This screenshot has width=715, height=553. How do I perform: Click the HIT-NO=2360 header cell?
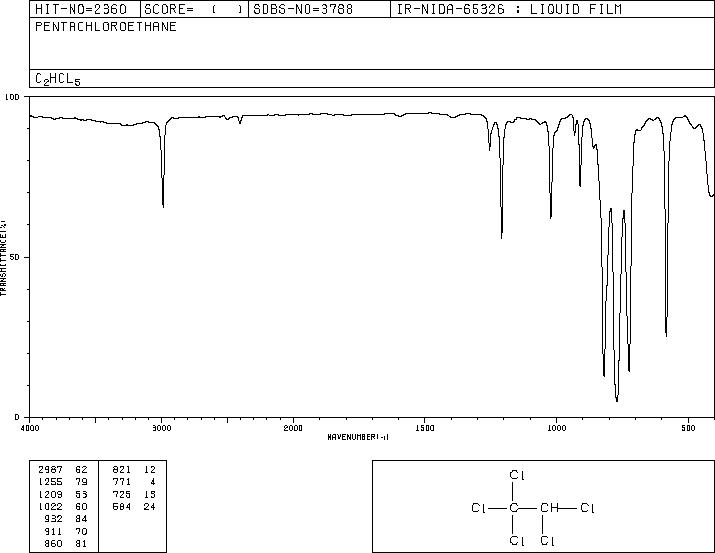point(81,9)
